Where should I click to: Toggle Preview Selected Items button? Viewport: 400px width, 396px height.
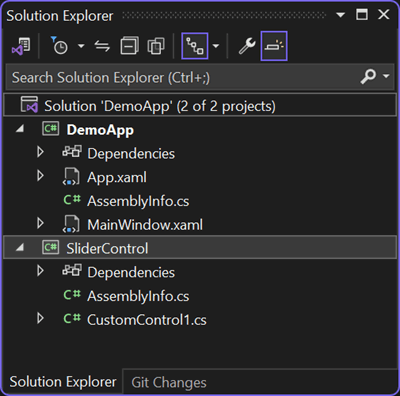pyautogui.click(x=274, y=46)
